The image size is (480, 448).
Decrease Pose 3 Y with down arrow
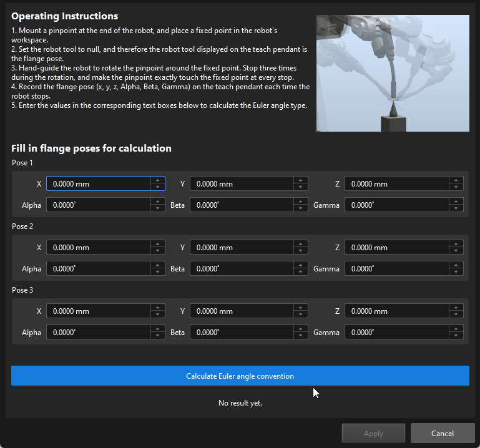point(301,314)
